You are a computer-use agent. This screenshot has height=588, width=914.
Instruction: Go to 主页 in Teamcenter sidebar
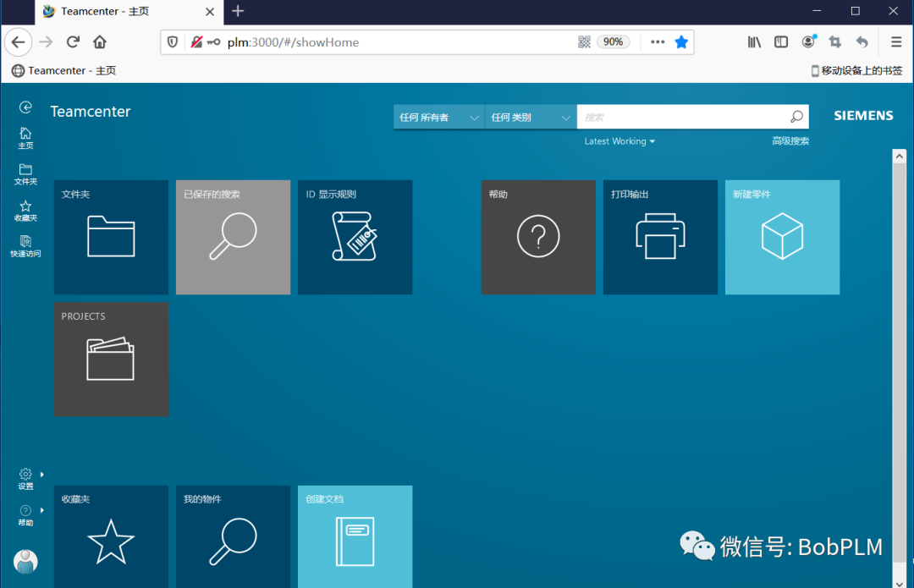point(25,138)
